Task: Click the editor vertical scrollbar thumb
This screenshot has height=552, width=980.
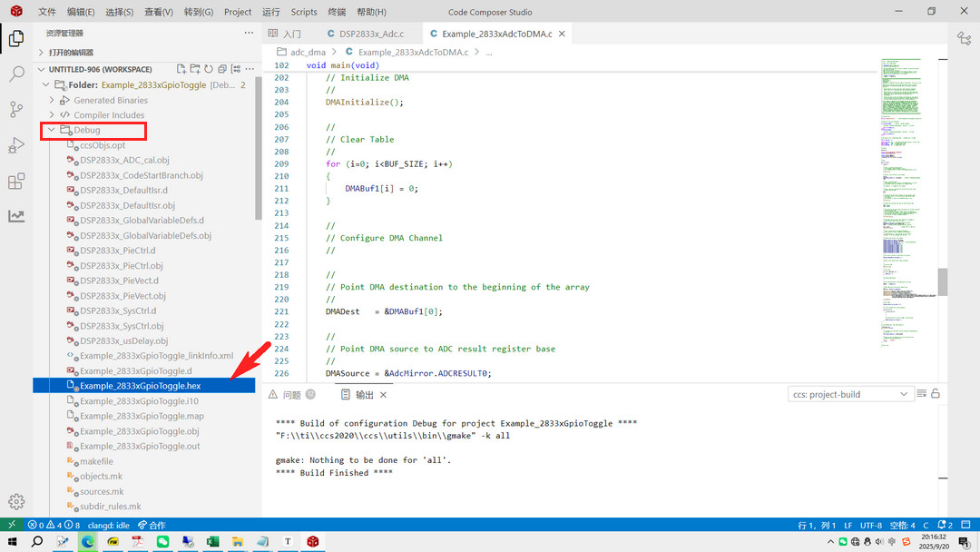Action: click(x=943, y=282)
